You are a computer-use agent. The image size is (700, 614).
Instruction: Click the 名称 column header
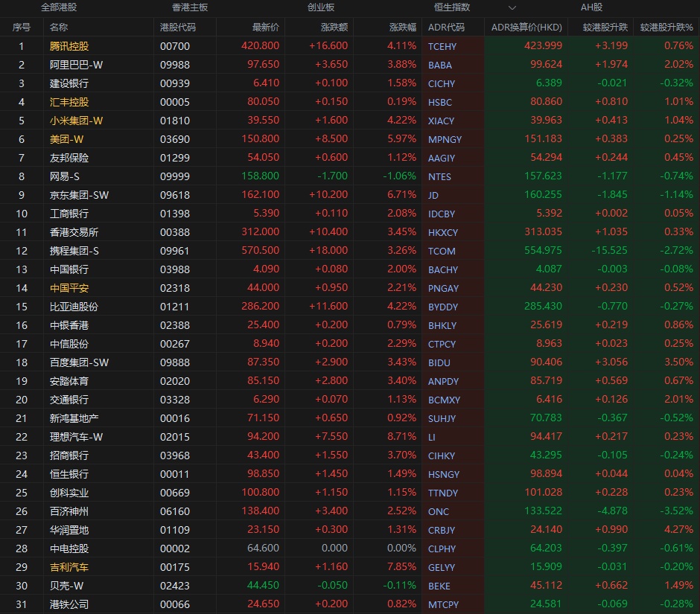pyautogui.click(x=59, y=28)
